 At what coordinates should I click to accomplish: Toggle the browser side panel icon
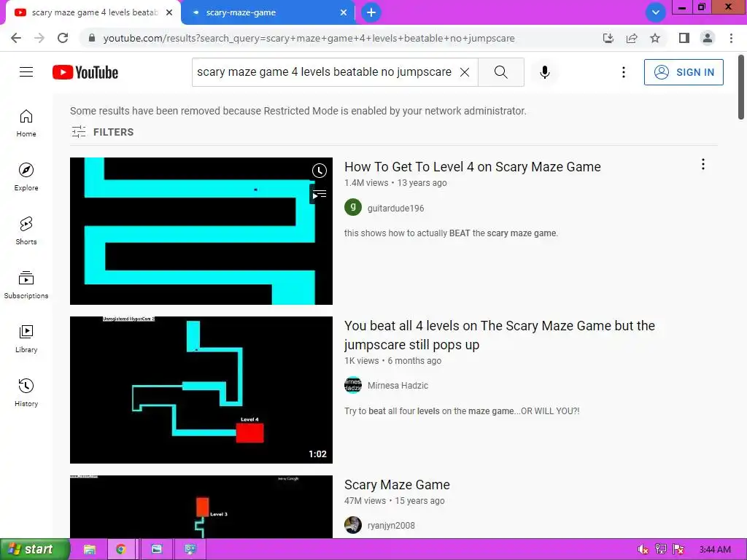point(684,38)
